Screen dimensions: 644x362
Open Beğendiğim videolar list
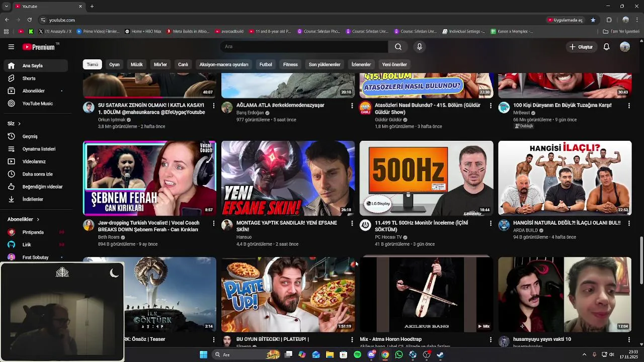(35, 187)
